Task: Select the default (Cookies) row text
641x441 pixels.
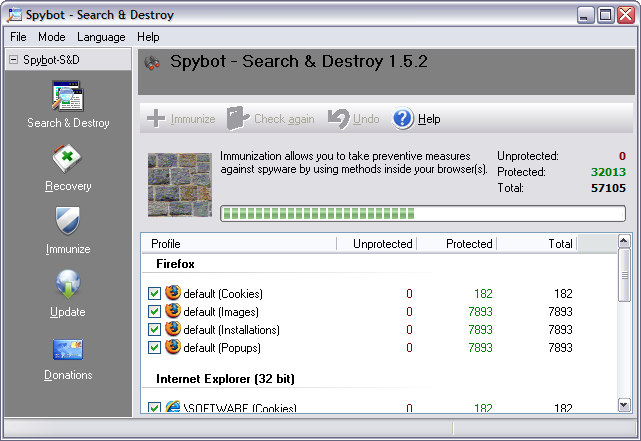Action: [223, 294]
